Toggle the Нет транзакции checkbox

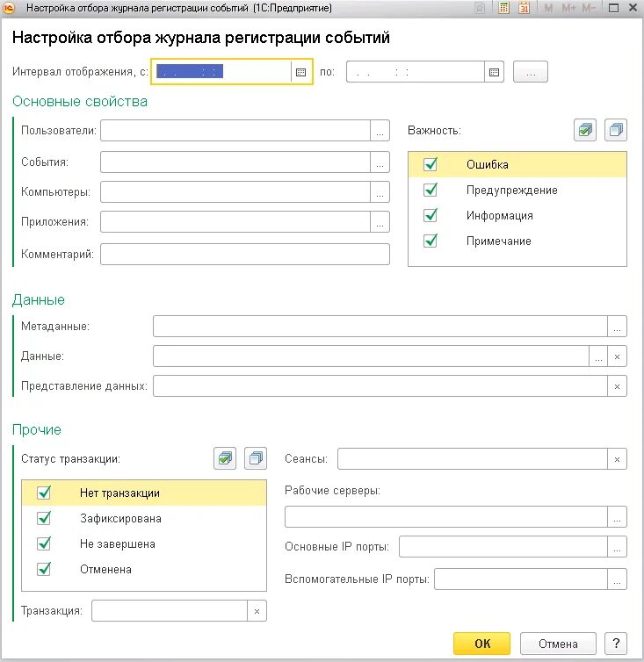click(44, 493)
